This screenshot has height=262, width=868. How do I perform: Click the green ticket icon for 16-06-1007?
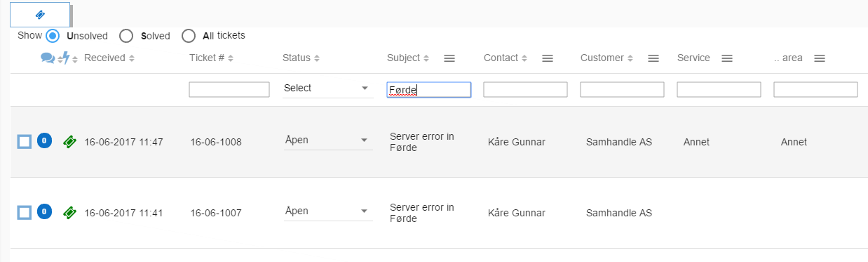coord(69,212)
